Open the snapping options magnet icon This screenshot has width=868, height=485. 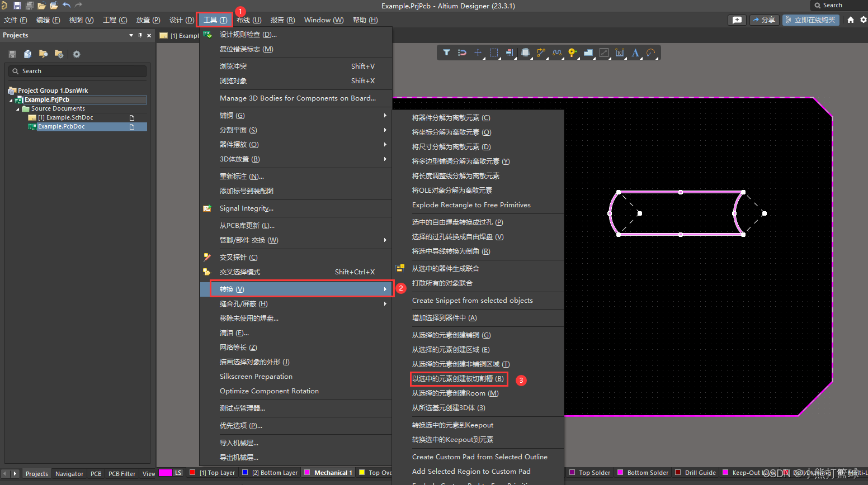point(461,52)
